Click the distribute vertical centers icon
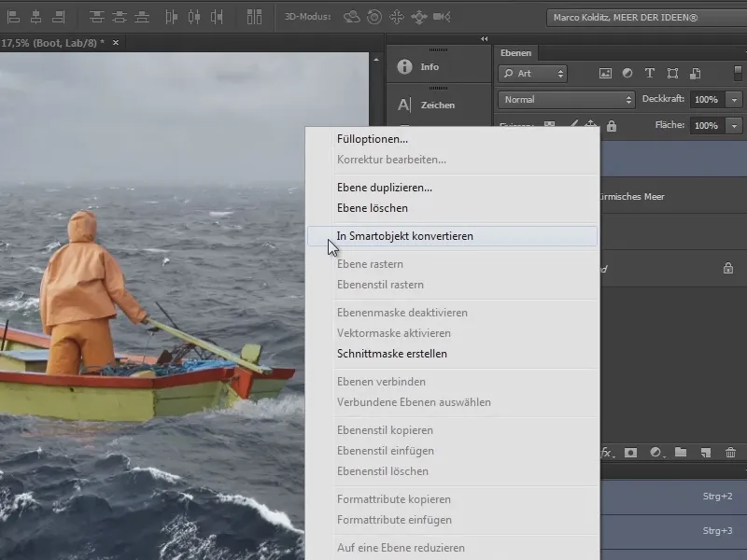This screenshot has height=560, width=747. (120, 17)
